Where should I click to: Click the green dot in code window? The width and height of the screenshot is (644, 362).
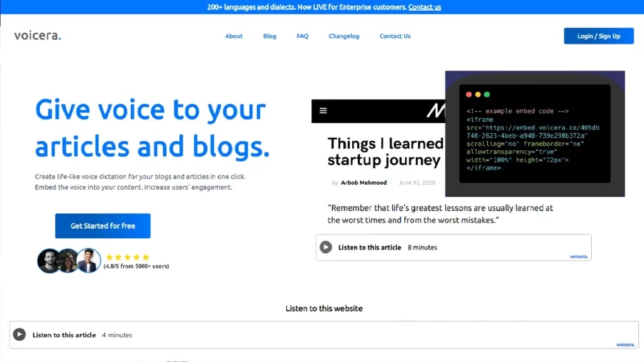pyautogui.click(x=486, y=94)
